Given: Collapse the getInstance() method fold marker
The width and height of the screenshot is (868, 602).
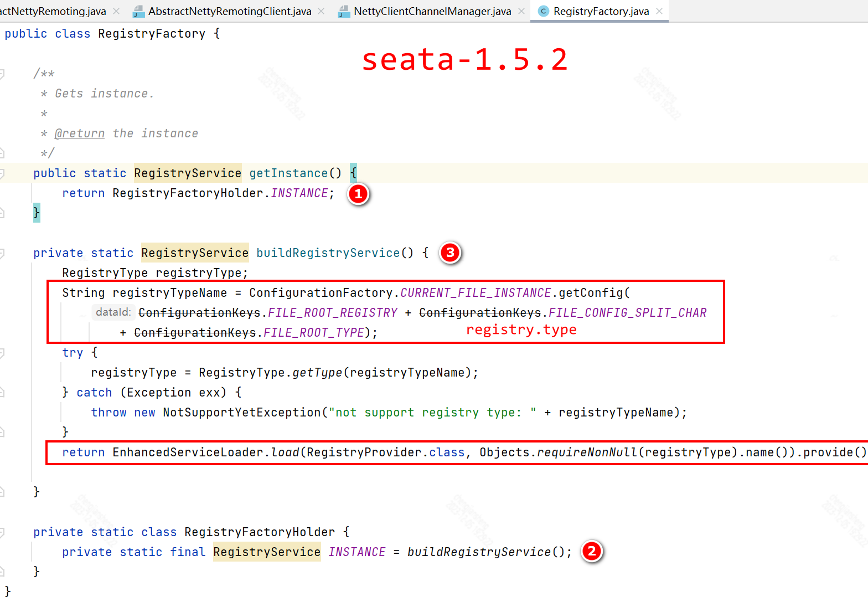Looking at the screenshot, I should click(2, 173).
